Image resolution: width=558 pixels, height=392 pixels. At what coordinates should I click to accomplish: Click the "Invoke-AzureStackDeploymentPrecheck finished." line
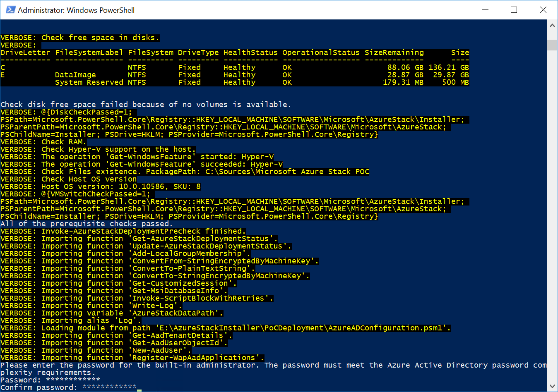click(x=123, y=231)
